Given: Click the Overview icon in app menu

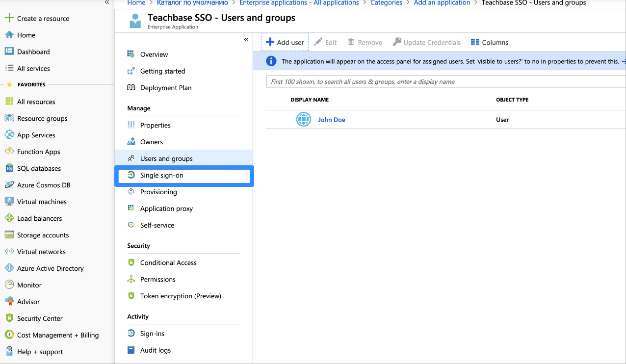Looking at the screenshot, I should (x=131, y=54).
